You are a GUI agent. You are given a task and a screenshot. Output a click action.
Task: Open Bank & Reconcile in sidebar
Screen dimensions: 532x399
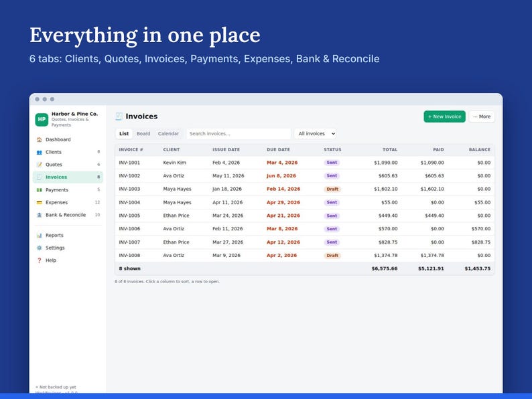68,215
